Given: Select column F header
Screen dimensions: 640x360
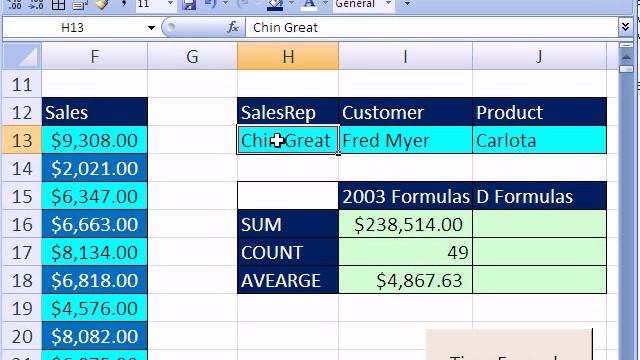Looking at the screenshot, I should pos(95,56).
